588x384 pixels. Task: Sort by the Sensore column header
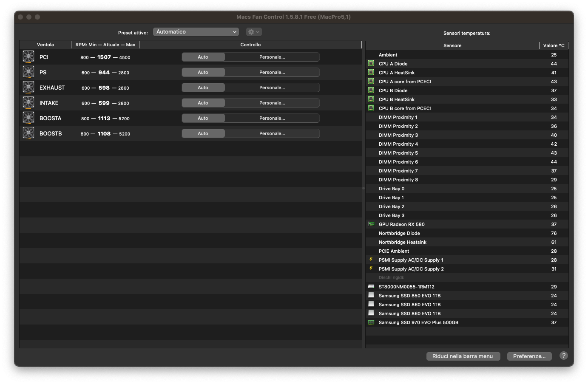click(x=452, y=45)
